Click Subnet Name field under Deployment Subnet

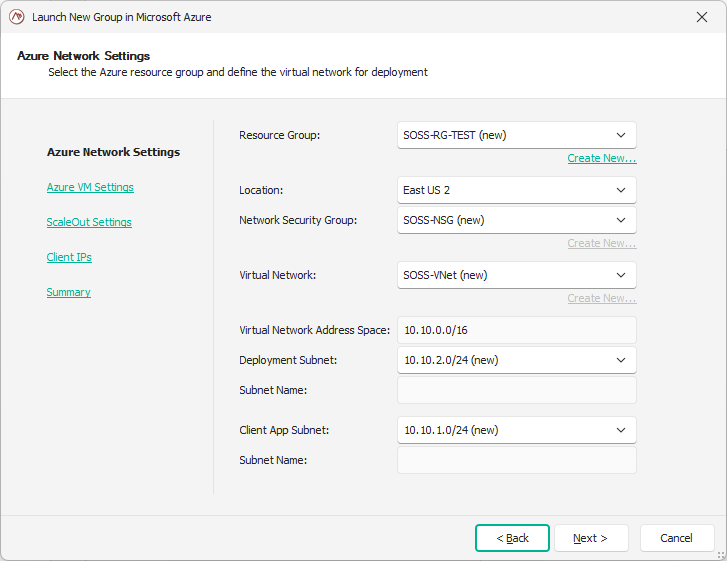[x=517, y=390]
